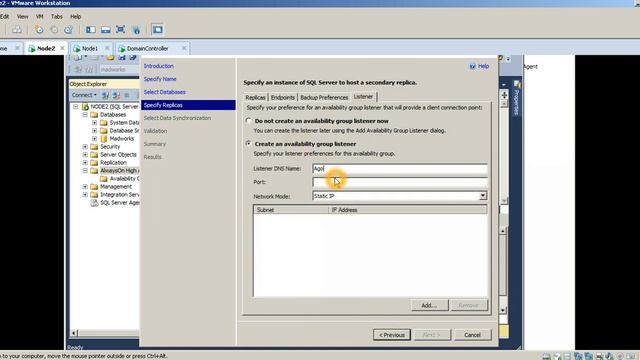Click the Subnet column header
Viewport: 640px width, 360px height.
[291, 210]
